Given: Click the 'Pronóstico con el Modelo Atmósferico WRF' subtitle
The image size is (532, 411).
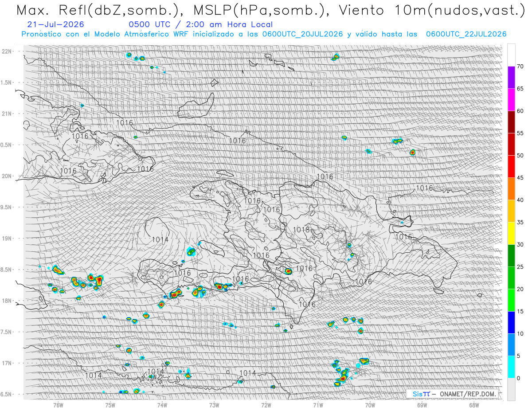Looking at the screenshot, I should (x=106, y=34).
